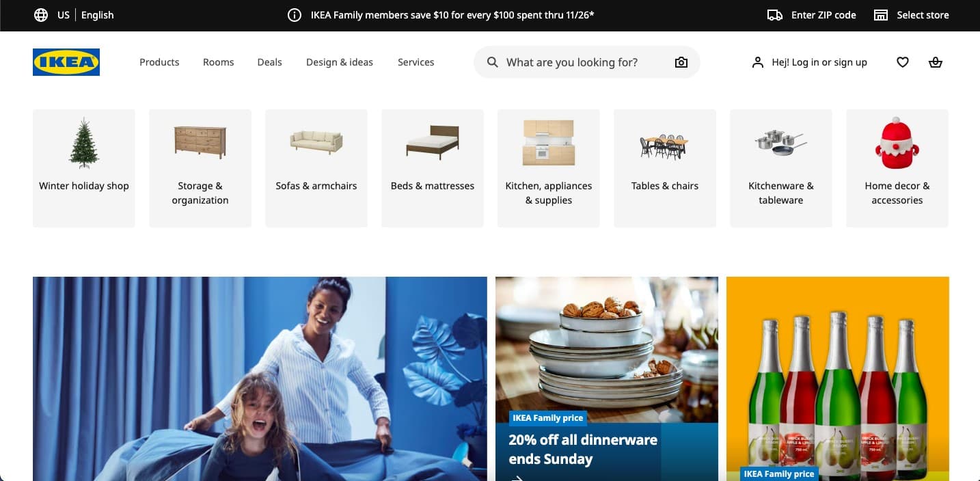Click the person account icon
The height and width of the screenshot is (481, 980).
click(x=757, y=62)
